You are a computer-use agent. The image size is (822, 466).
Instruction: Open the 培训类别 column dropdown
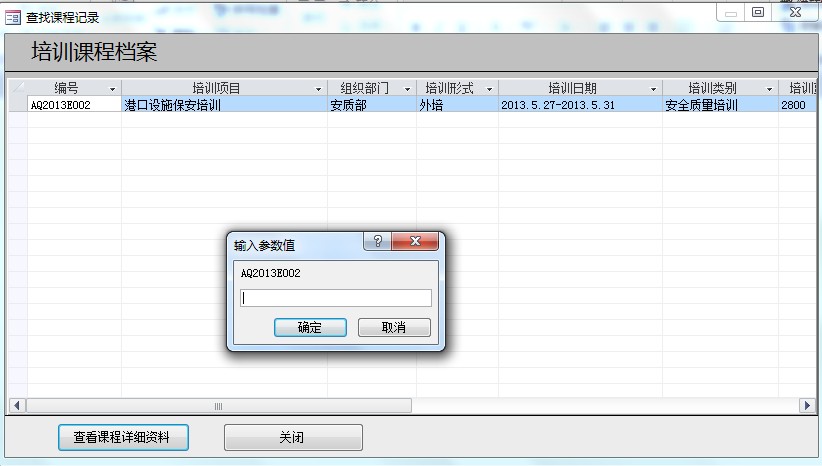769,89
